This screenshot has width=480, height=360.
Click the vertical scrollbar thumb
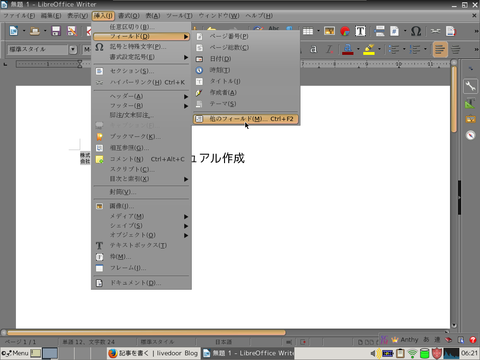[x=454, y=99]
